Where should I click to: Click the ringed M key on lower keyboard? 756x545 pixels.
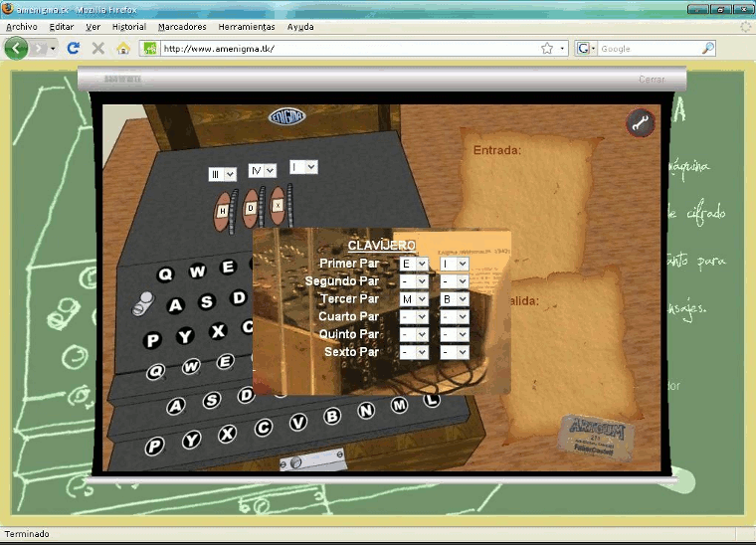[x=399, y=405]
